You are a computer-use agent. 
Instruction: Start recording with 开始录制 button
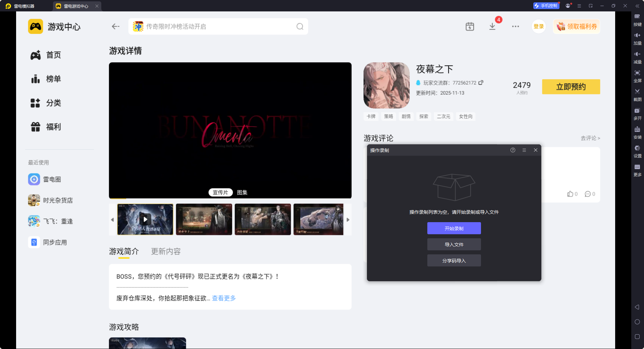454,228
